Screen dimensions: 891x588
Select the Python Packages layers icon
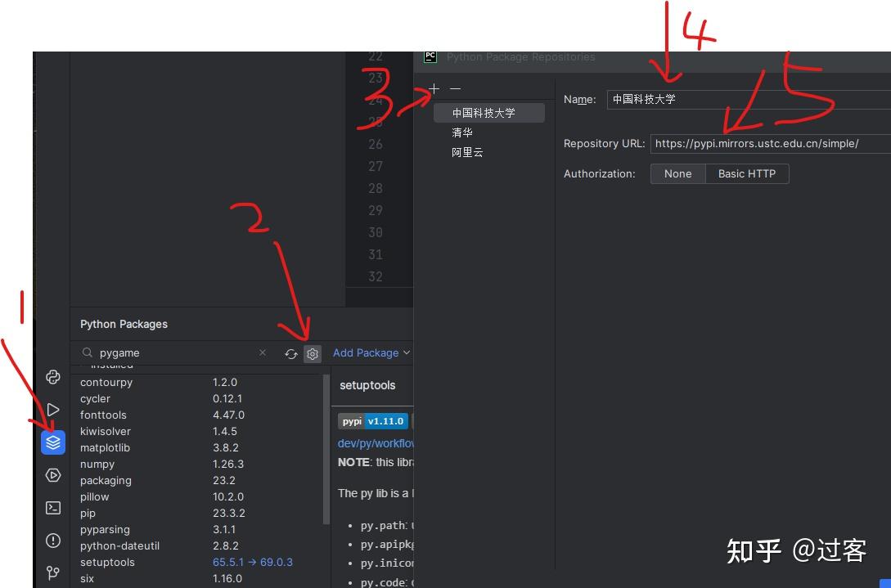53,442
